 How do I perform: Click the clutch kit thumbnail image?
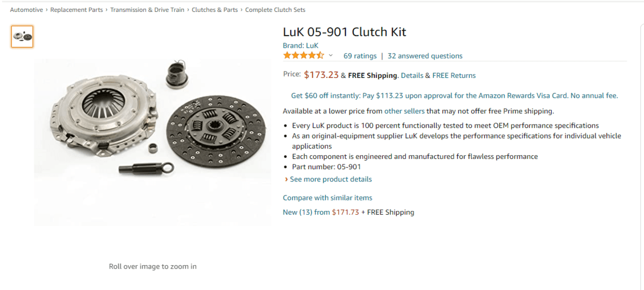coord(22,37)
